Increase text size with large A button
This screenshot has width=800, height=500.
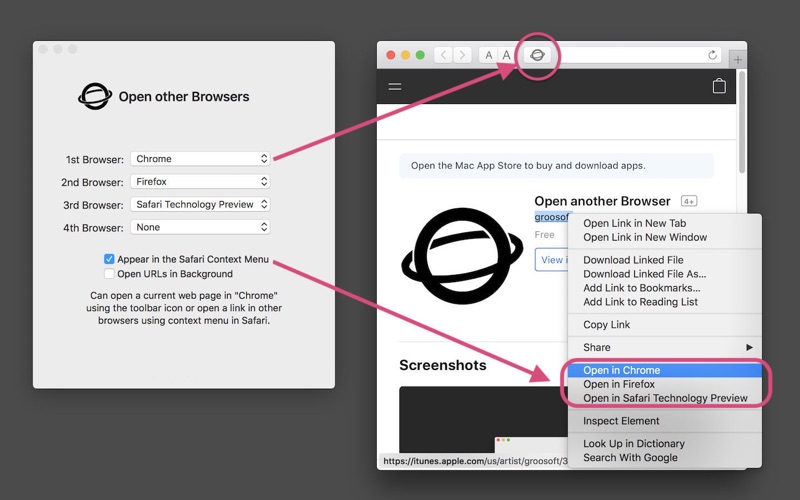click(507, 55)
